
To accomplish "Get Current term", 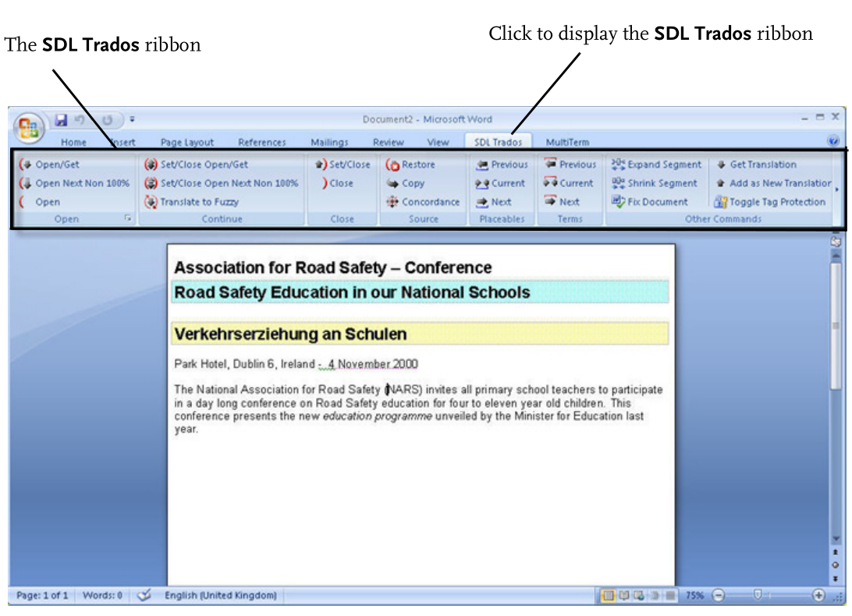I will tap(568, 183).
